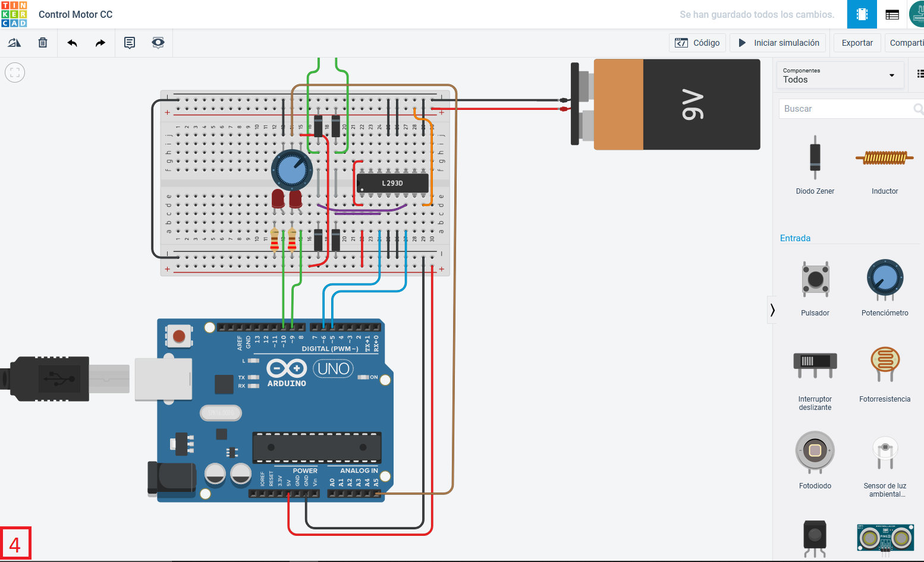Open the notes tool

click(x=130, y=43)
